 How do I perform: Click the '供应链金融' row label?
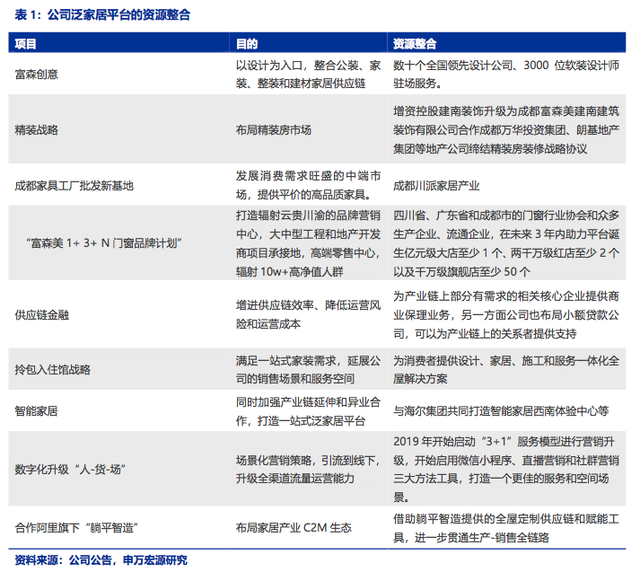(x=42, y=315)
